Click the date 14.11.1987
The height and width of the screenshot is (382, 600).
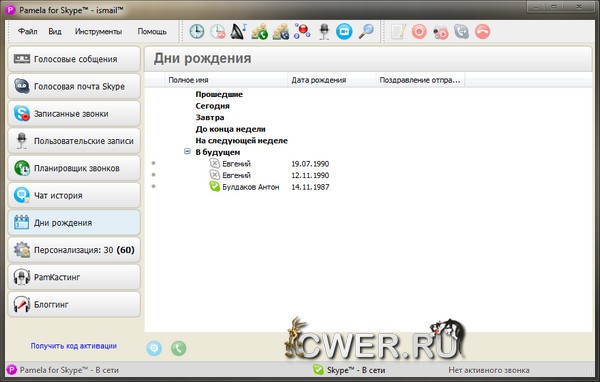click(x=310, y=187)
